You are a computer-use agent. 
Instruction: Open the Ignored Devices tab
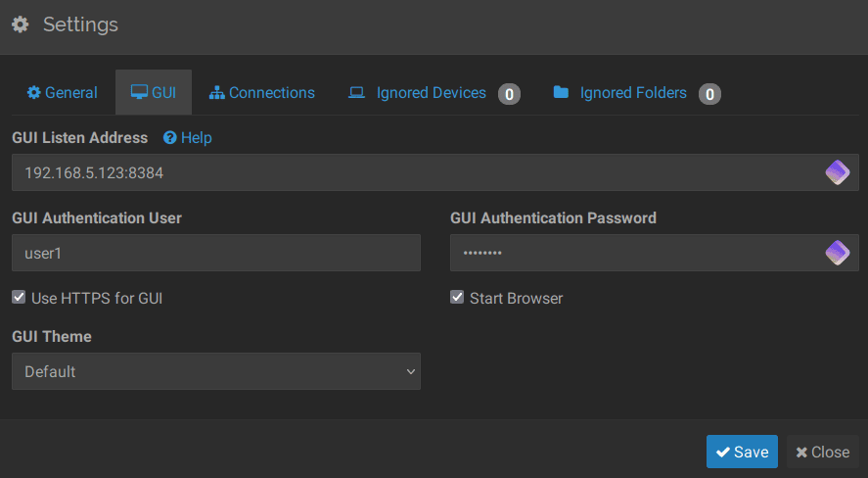pos(434,93)
